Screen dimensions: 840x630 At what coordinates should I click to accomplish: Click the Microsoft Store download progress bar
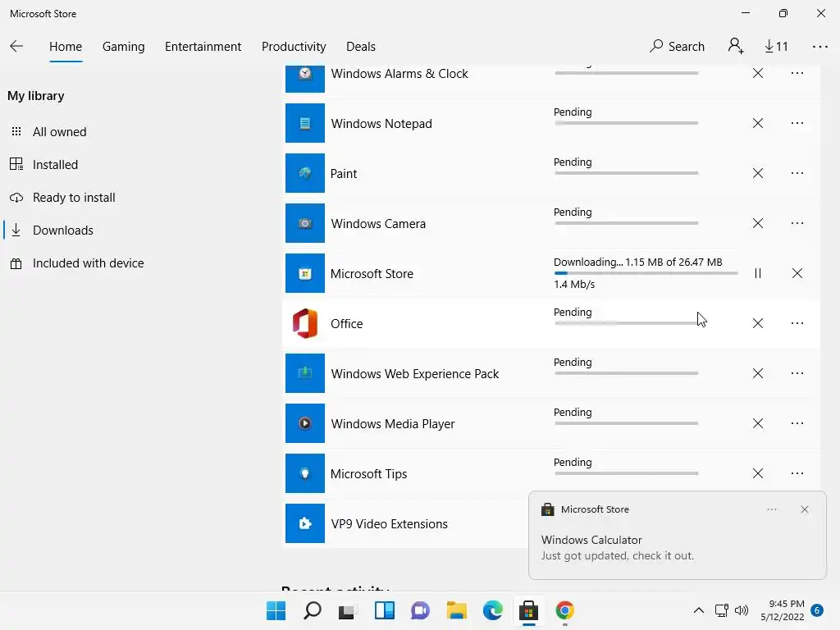[646, 273]
